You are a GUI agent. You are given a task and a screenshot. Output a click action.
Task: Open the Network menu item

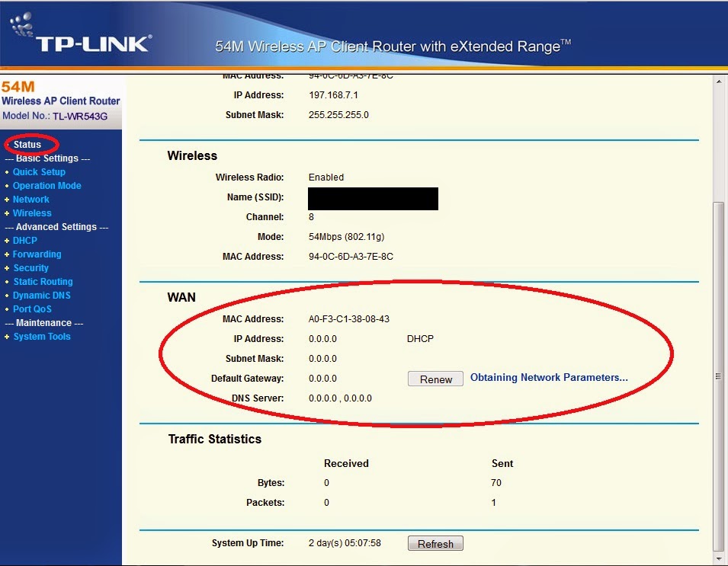click(x=30, y=199)
